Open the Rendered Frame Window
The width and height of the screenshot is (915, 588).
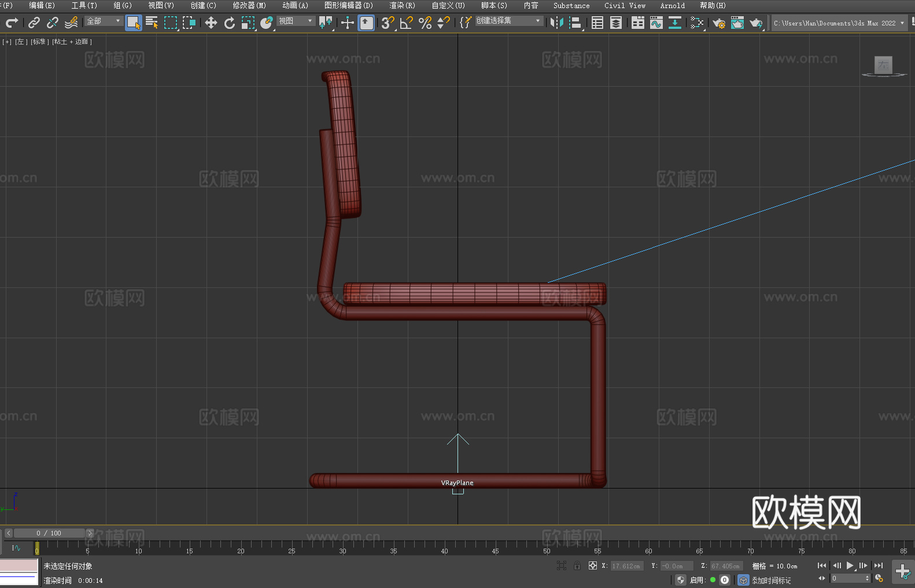pyautogui.click(x=737, y=23)
